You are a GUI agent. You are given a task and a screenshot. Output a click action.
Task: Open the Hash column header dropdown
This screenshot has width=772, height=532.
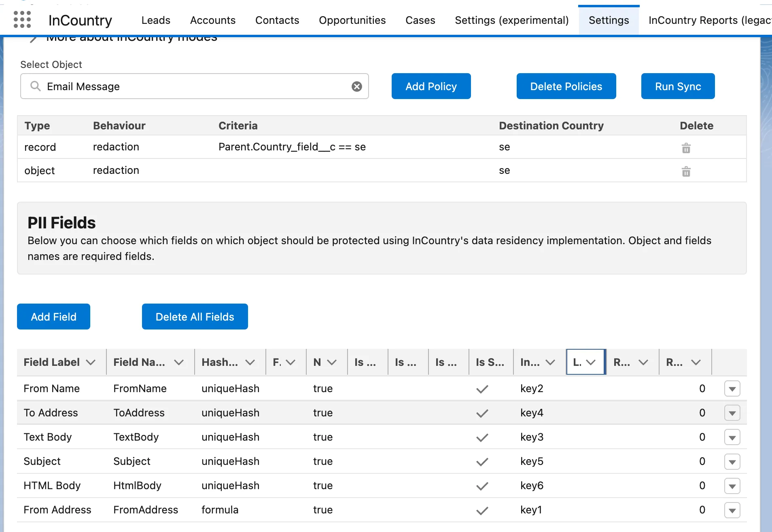pyautogui.click(x=250, y=362)
